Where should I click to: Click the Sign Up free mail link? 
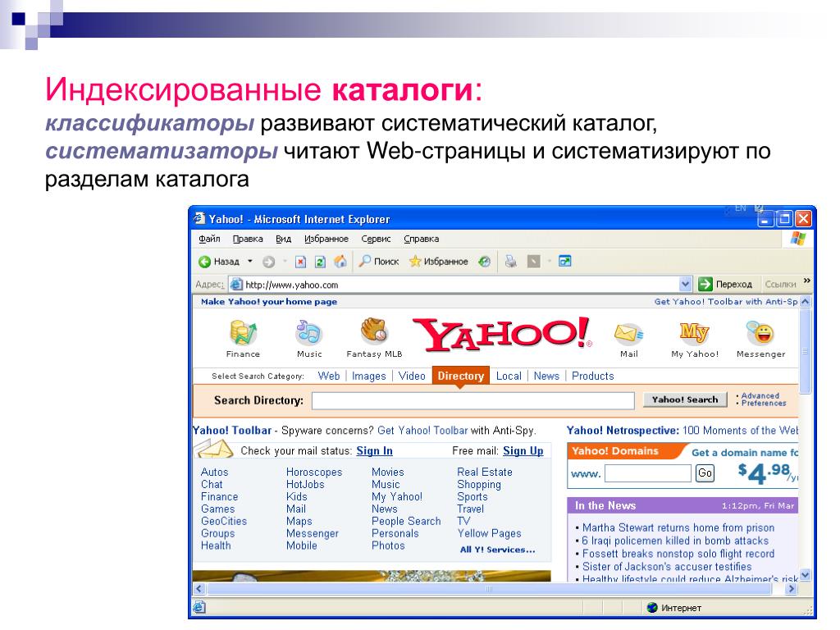click(x=523, y=450)
